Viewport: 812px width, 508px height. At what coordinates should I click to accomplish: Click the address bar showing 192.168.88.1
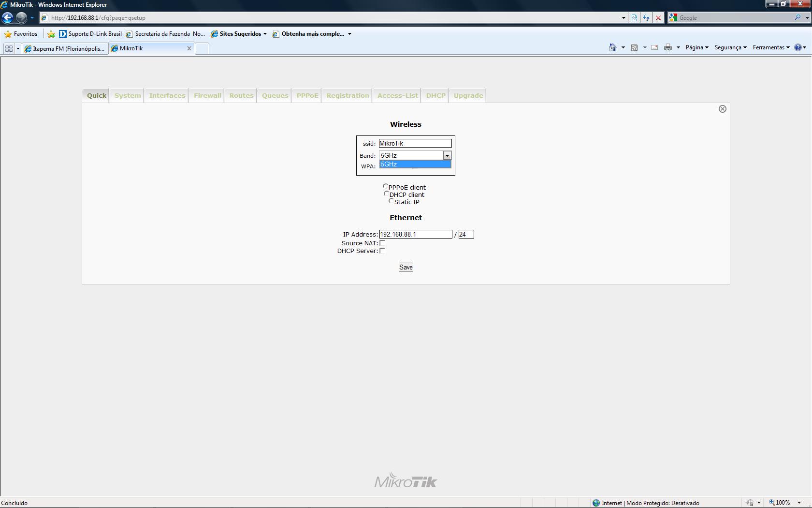tap(329, 18)
